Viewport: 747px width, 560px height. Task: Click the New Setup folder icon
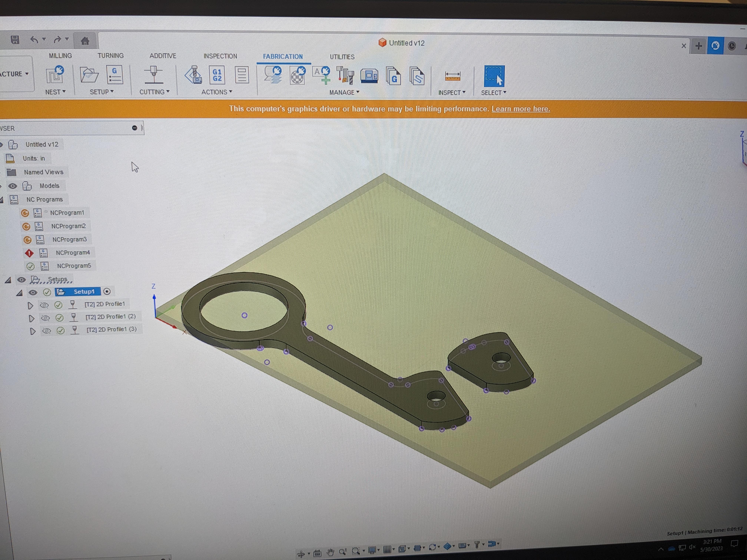pyautogui.click(x=89, y=75)
